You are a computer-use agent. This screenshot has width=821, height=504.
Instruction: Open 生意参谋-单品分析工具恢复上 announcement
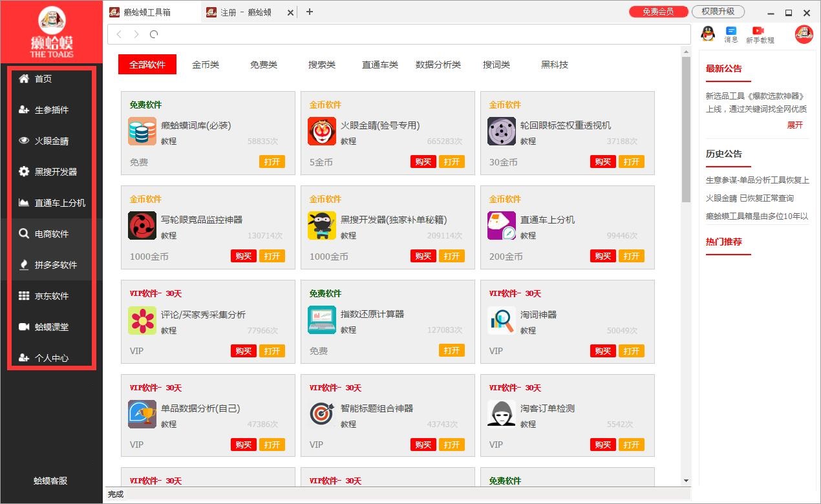point(757,180)
